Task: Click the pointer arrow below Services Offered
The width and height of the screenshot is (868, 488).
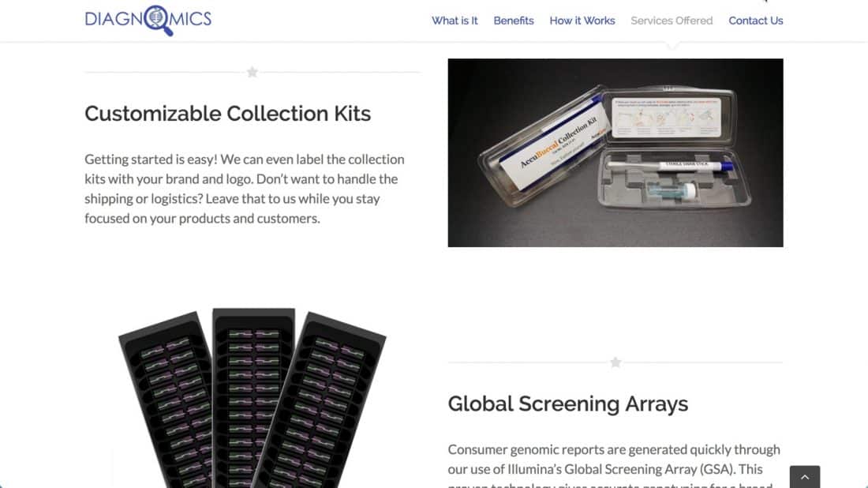Action: (672, 46)
